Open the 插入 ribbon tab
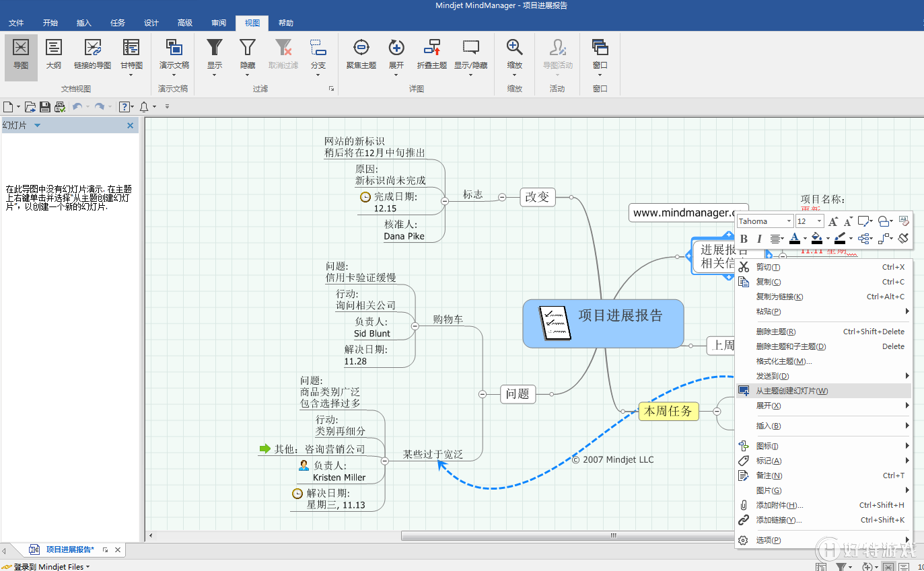This screenshot has height=571, width=924. pyautogui.click(x=84, y=23)
